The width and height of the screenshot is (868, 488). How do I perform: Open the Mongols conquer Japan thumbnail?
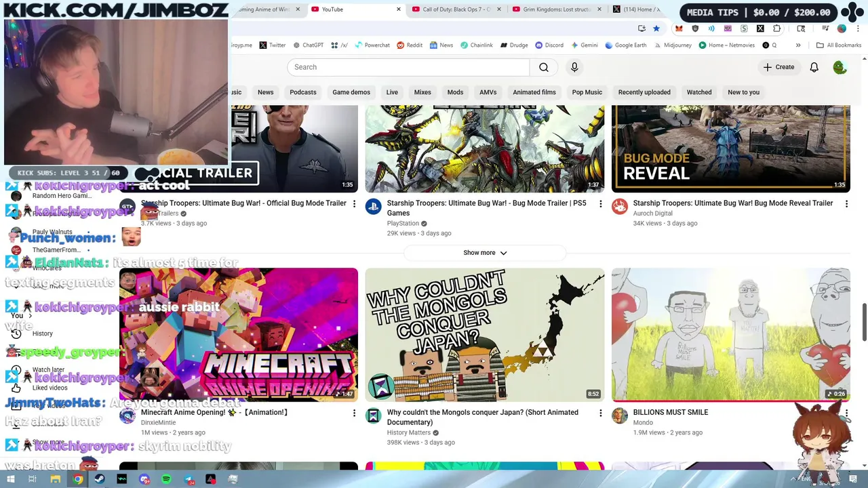pos(485,335)
